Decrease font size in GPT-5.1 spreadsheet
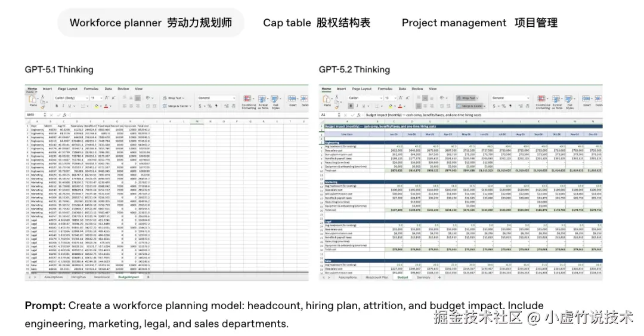Viewport: 644px width, 336px height. pyautogui.click(x=113, y=98)
